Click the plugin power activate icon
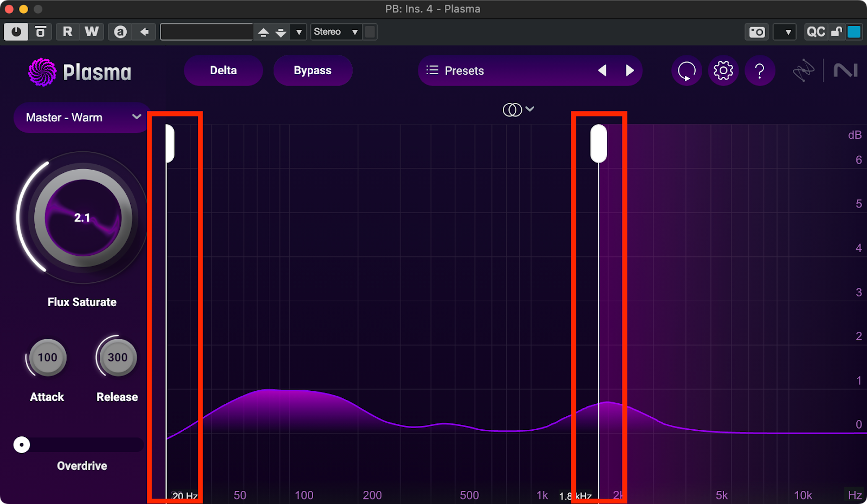867x504 pixels. coord(16,32)
